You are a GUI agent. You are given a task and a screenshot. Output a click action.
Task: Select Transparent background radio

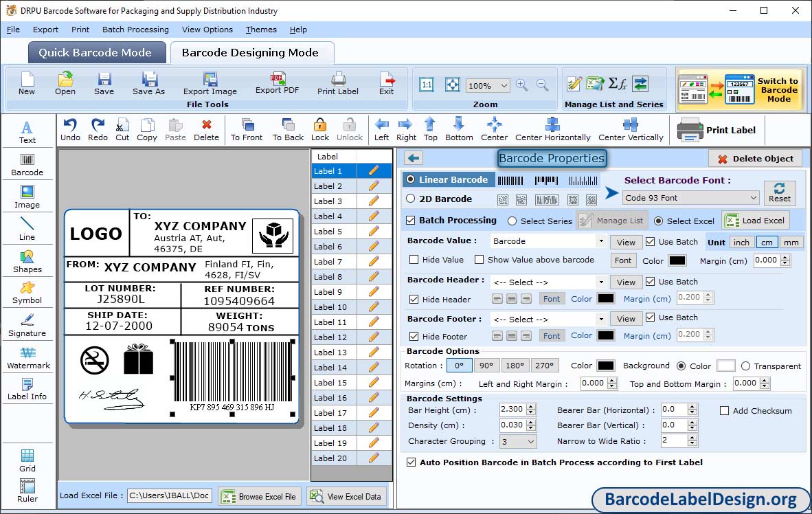click(x=746, y=366)
